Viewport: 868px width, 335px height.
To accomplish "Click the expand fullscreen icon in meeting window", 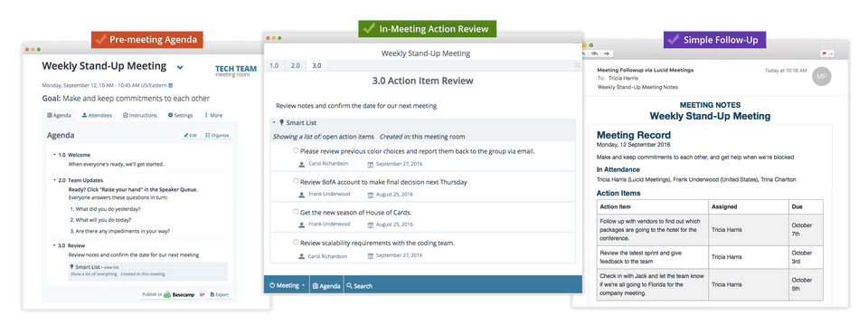I will 578,65.
